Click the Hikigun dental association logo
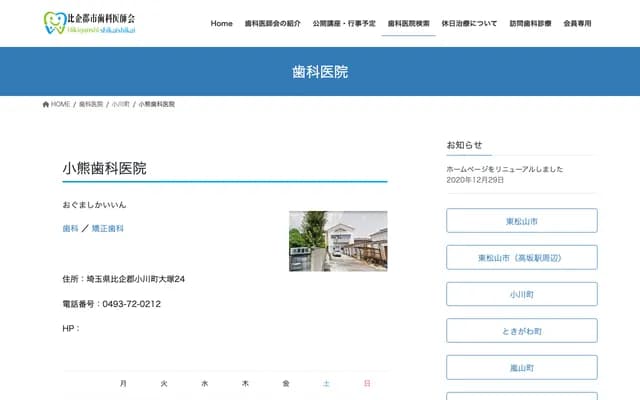This screenshot has width=640, height=400. click(x=90, y=22)
